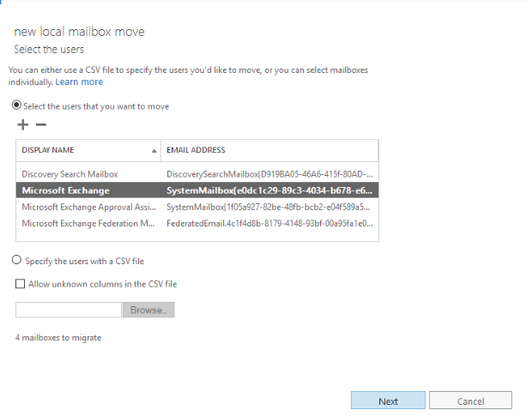This screenshot has width=532, height=416.
Task: Click the Next button
Action: point(388,401)
